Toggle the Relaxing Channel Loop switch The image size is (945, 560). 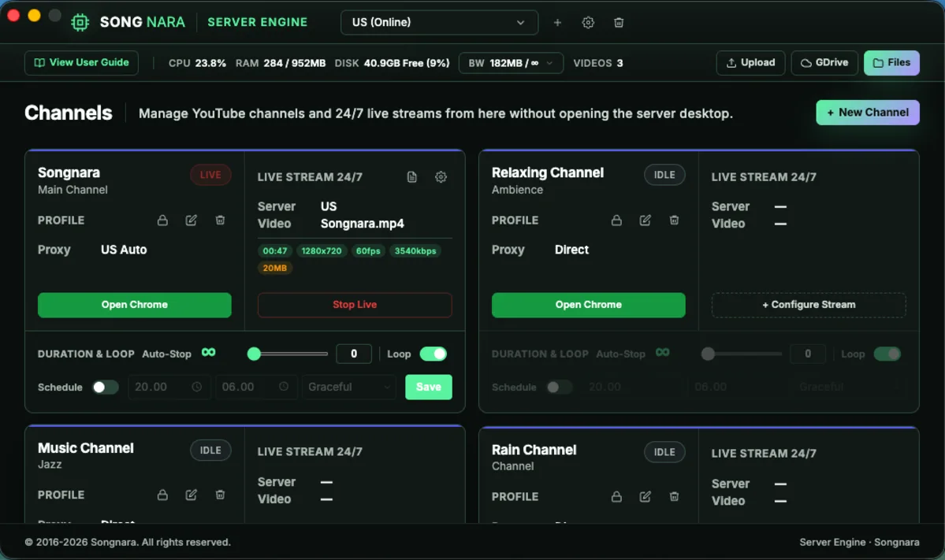[x=887, y=354]
